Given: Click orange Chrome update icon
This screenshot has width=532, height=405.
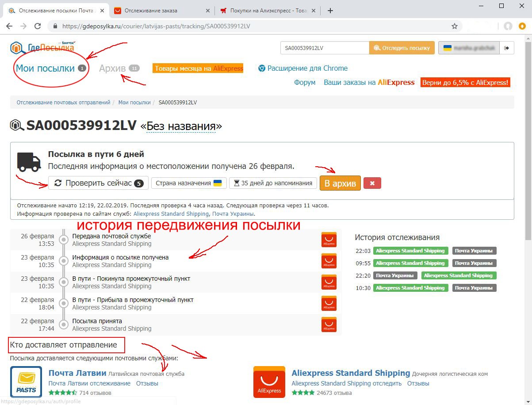Looking at the screenshot, I should (522, 26).
